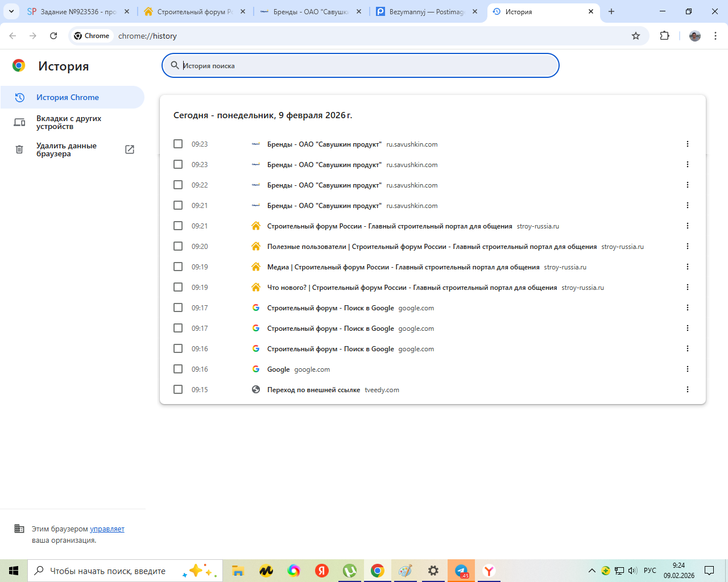Click the house favicon of Медиа entry
The height and width of the screenshot is (582, 728).
256,267
